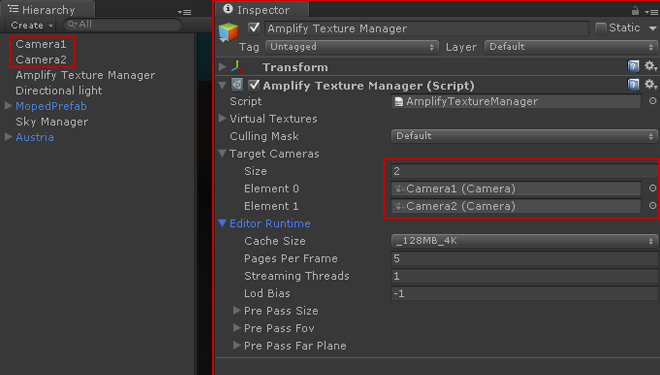The height and width of the screenshot is (375, 660).
Task: Open the Cache Size dropdown
Action: tap(524, 241)
